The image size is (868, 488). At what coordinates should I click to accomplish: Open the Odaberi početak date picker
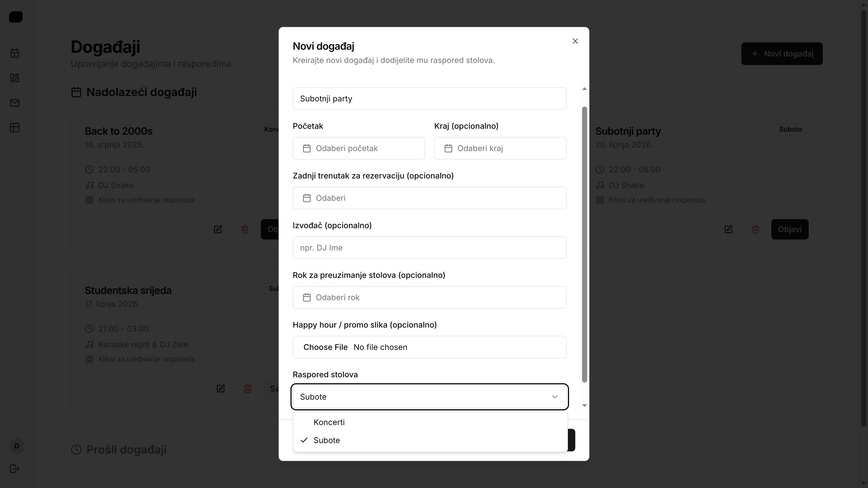pyautogui.click(x=359, y=149)
